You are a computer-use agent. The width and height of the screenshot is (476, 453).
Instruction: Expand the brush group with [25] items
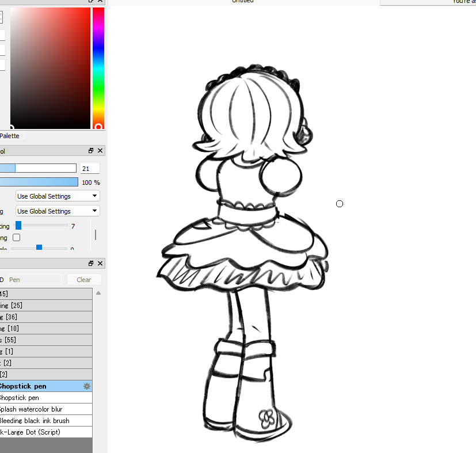point(46,306)
